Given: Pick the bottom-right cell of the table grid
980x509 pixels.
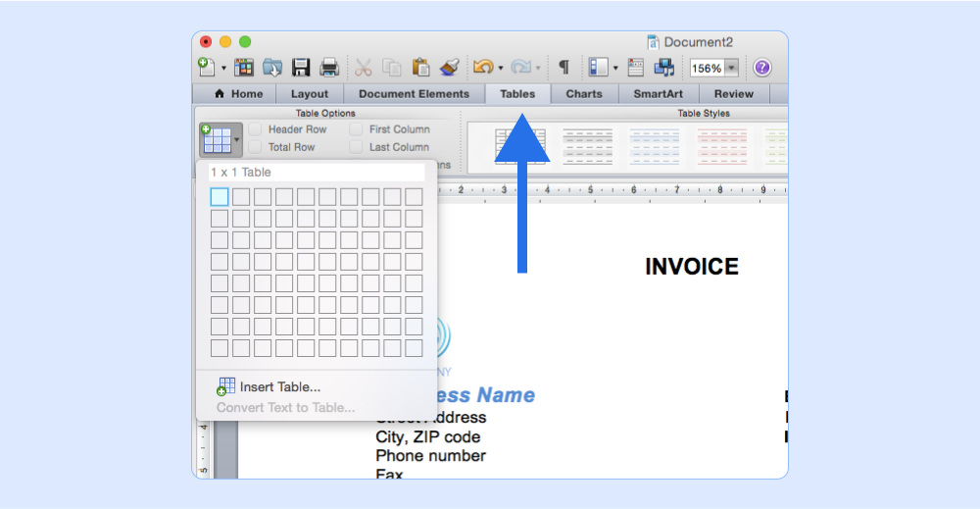Looking at the screenshot, I should (414, 348).
